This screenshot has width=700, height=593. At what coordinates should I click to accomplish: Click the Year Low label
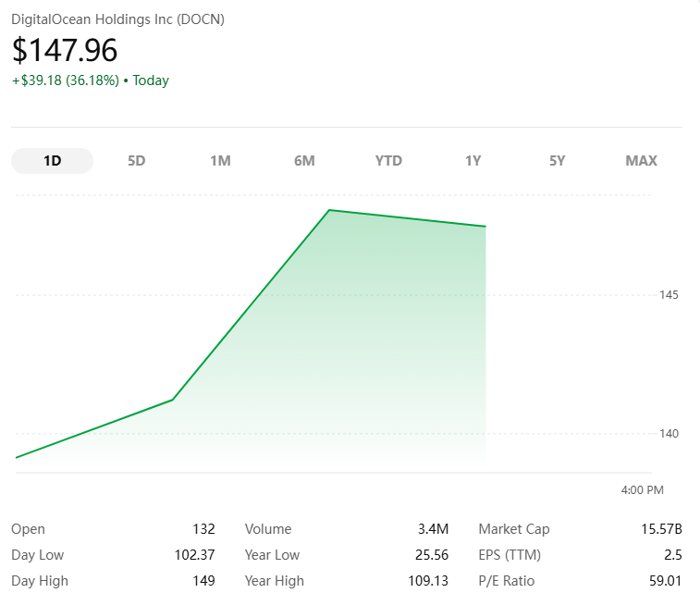tap(272, 555)
